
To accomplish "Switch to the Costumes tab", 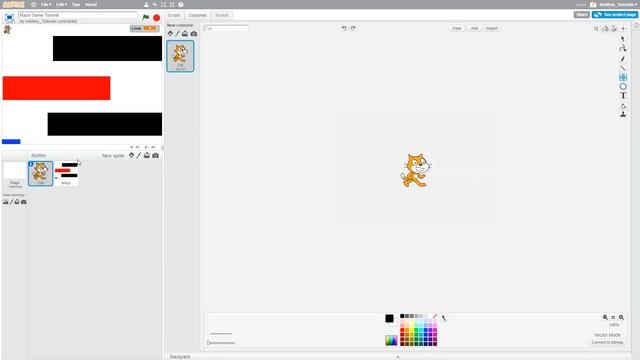I will coord(198,15).
